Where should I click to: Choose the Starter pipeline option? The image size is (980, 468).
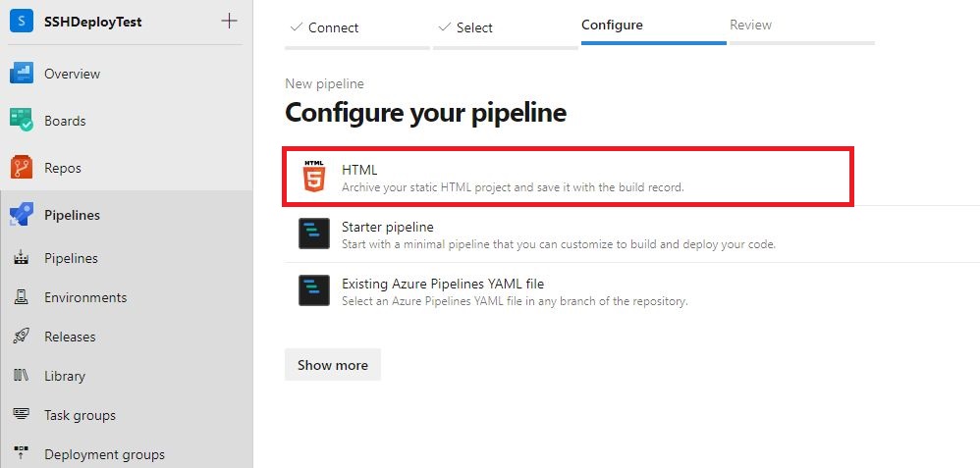[631, 234]
